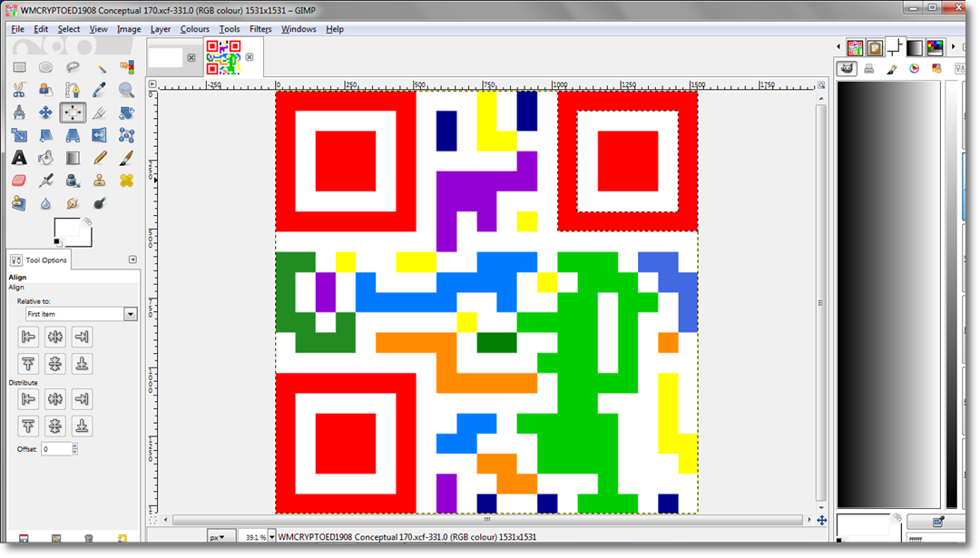
Task: Open the Palettes dock tab
Action: (x=935, y=47)
